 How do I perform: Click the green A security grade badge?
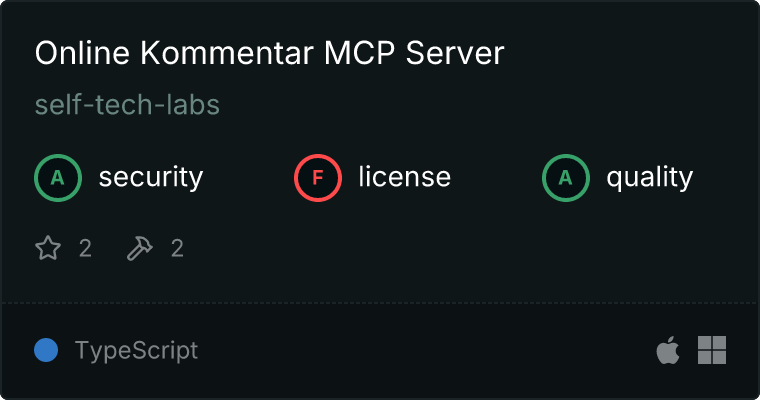point(58,177)
